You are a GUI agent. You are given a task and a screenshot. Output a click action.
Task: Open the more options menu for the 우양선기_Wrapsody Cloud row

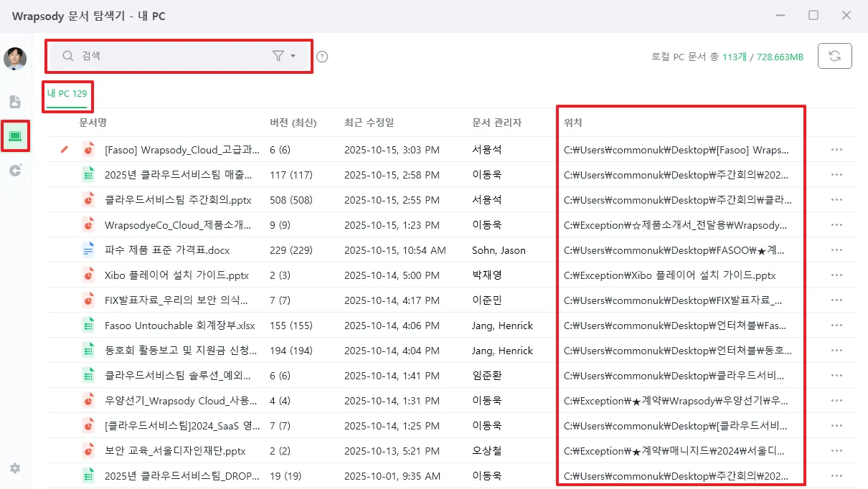(836, 401)
